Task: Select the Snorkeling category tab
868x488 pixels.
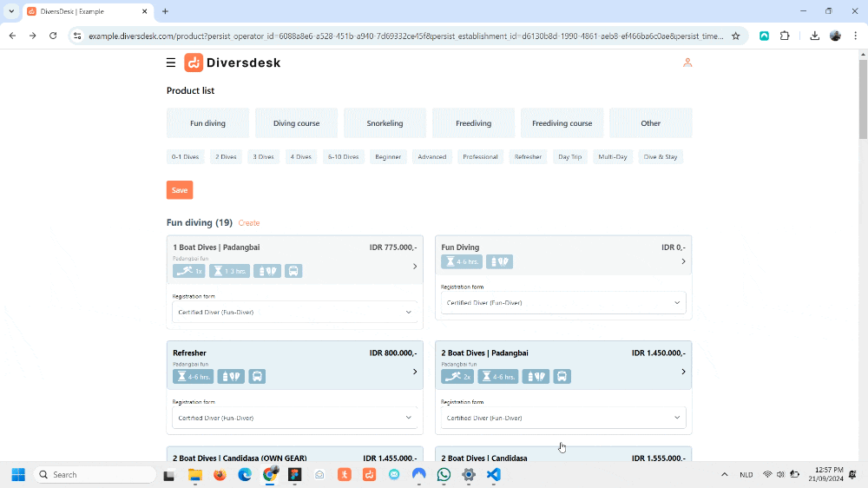Action: click(x=385, y=123)
